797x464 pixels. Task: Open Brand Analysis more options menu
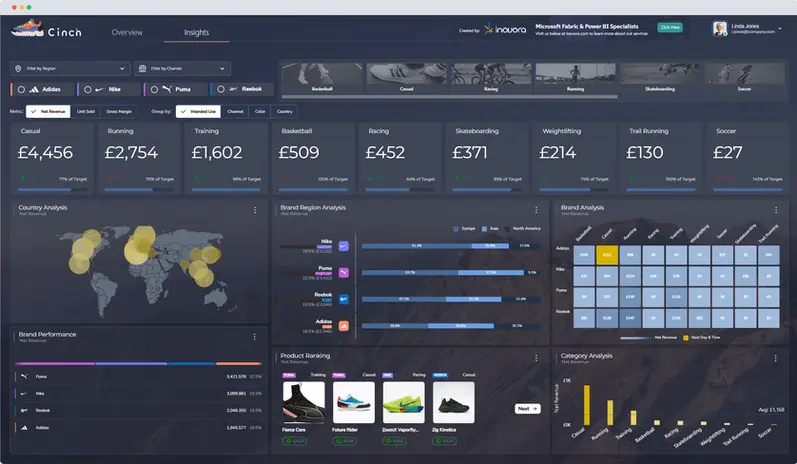click(x=776, y=210)
